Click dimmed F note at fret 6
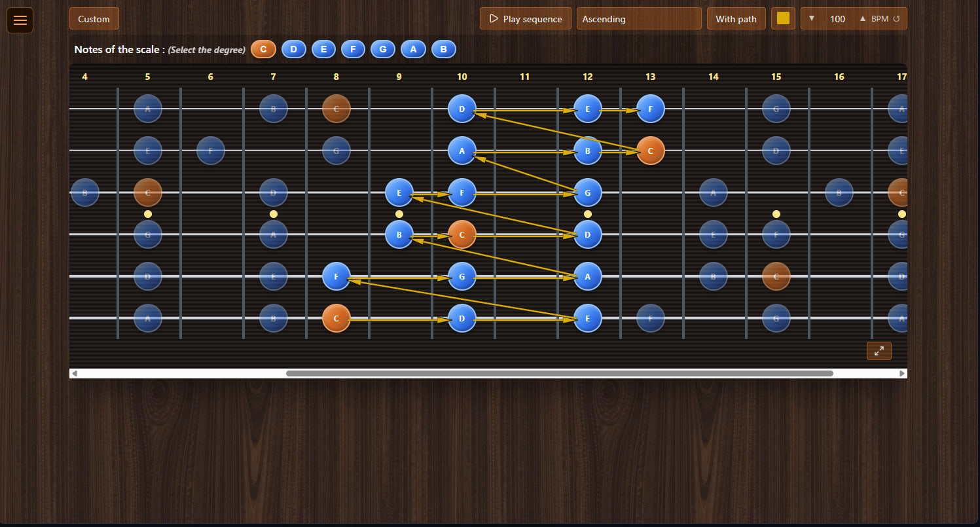This screenshot has height=527, width=980. (x=211, y=151)
